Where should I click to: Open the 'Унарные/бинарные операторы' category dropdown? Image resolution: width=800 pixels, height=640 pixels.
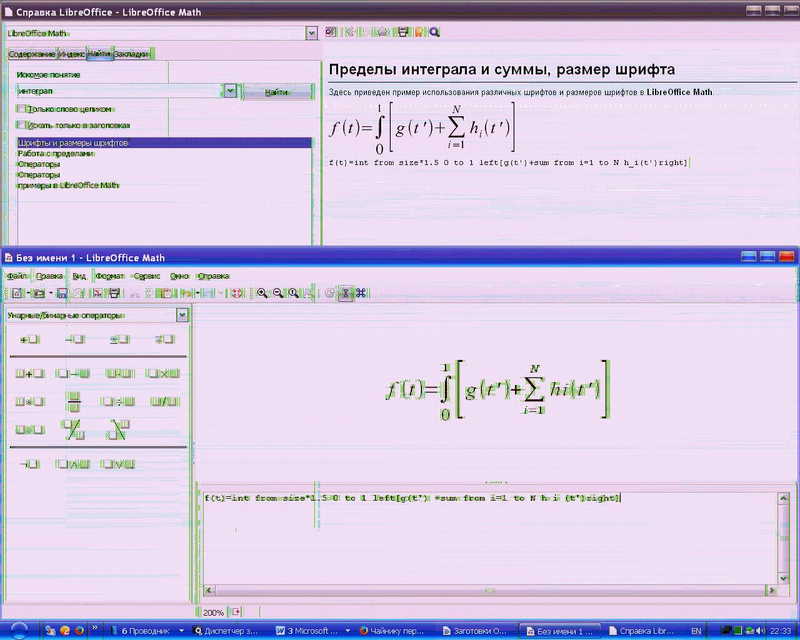click(x=181, y=315)
